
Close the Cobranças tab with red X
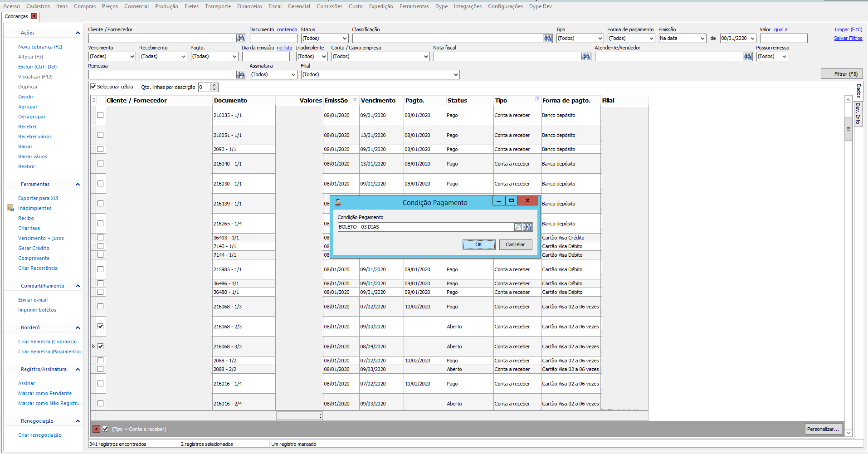34,16
